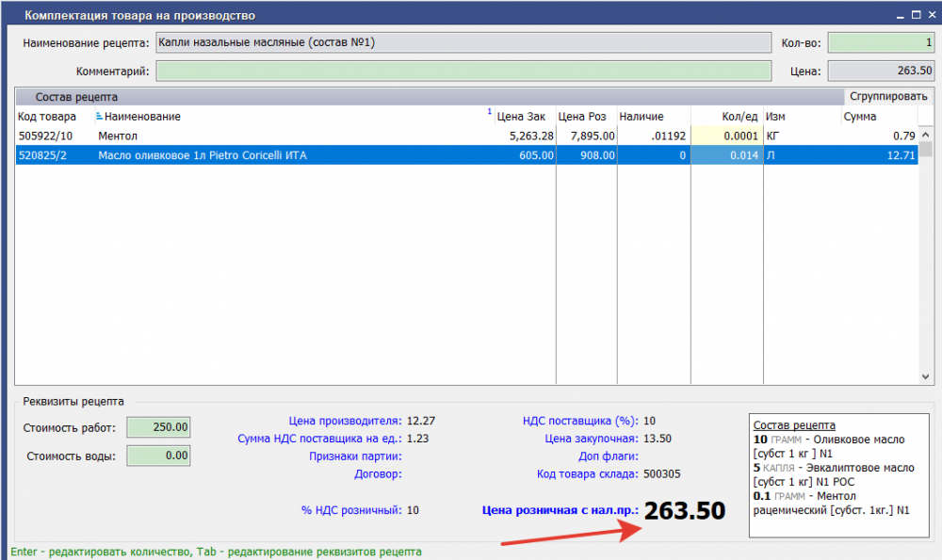Close the Комплектация товара window
The width and height of the screenshot is (942, 560).
coord(933,15)
